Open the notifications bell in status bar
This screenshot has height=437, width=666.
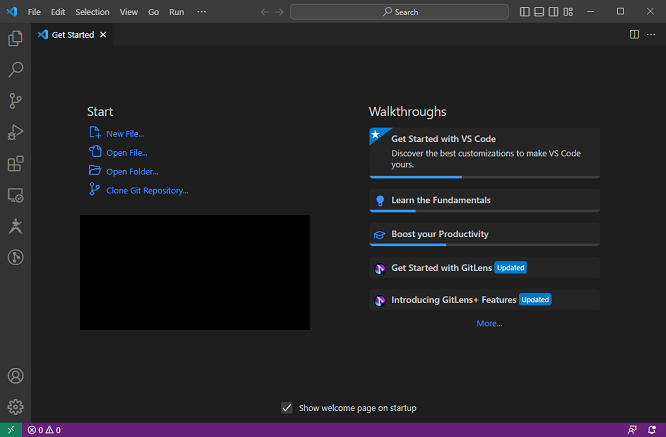(x=652, y=430)
